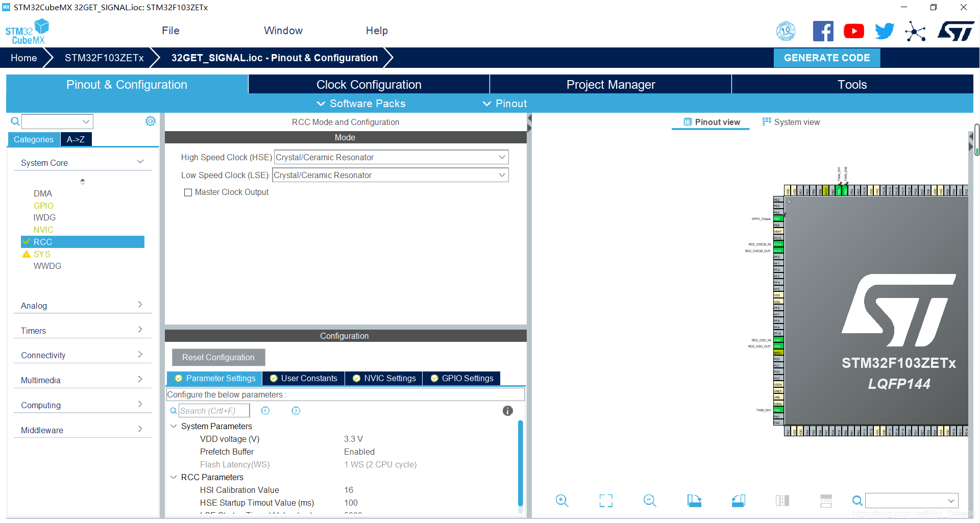The width and height of the screenshot is (980, 523).
Task: Open the ST community network icon
Action: pos(915,31)
